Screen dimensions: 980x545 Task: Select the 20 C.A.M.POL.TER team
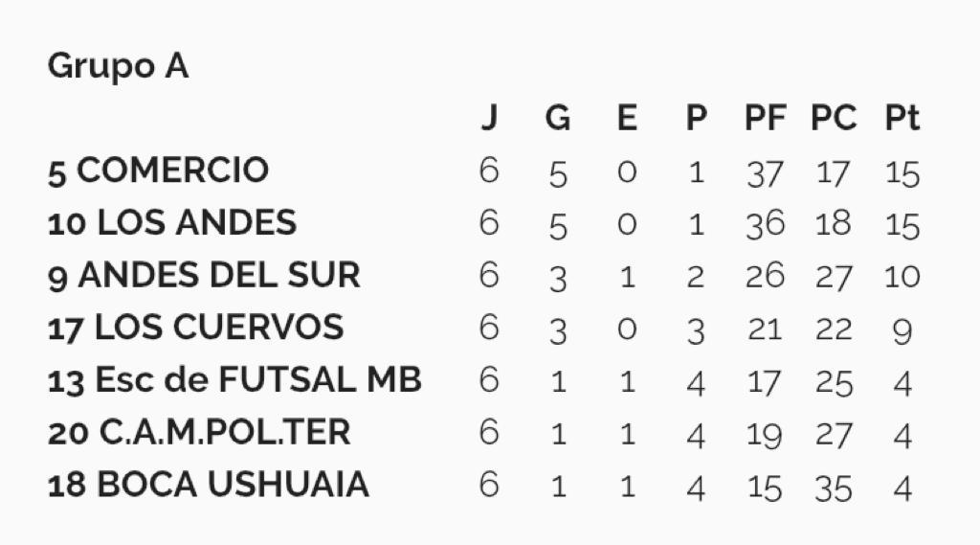[x=199, y=432]
